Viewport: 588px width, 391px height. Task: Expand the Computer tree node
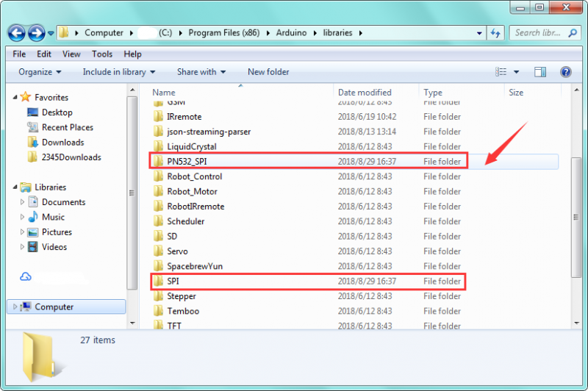click(x=12, y=307)
